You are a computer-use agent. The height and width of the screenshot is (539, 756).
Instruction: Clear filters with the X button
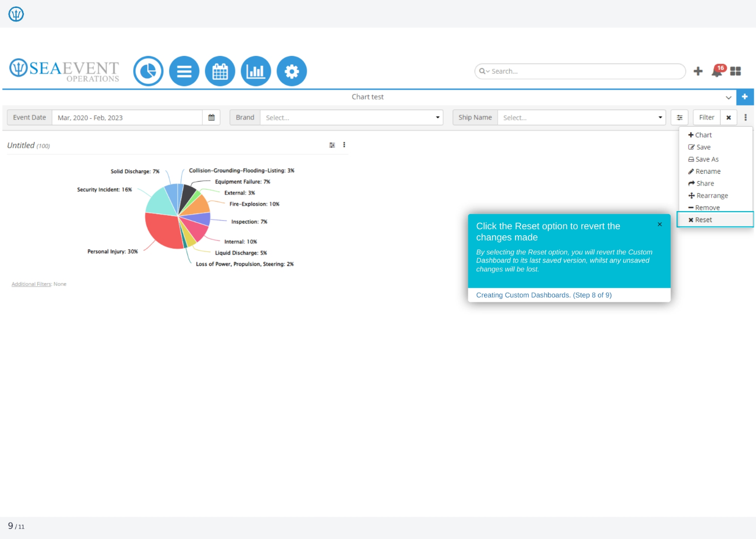pyautogui.click(x=729, y=118)
